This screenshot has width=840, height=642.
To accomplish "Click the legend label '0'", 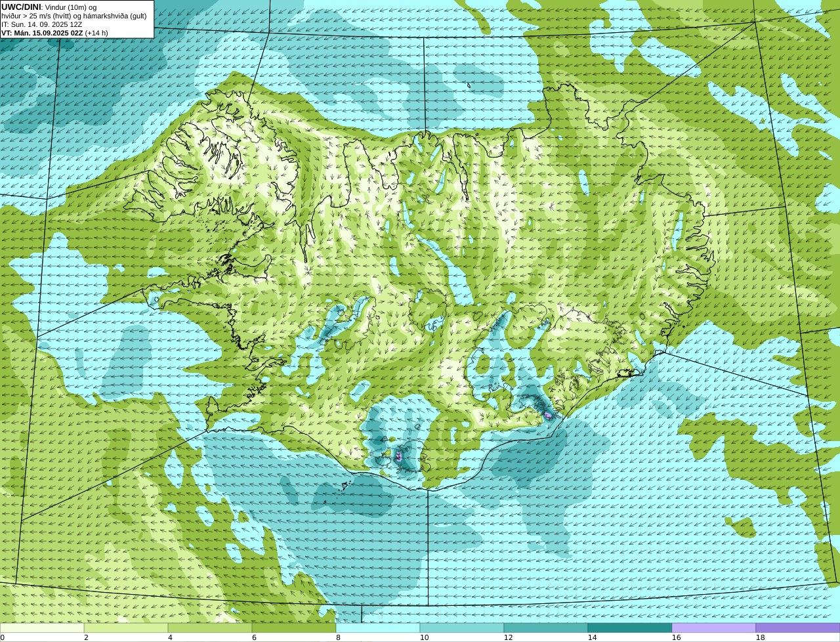I will pos(3,637).
